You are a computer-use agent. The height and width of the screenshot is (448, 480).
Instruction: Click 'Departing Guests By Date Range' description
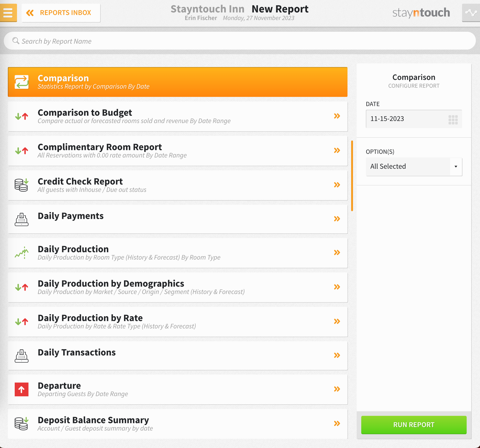click(83, 394)
